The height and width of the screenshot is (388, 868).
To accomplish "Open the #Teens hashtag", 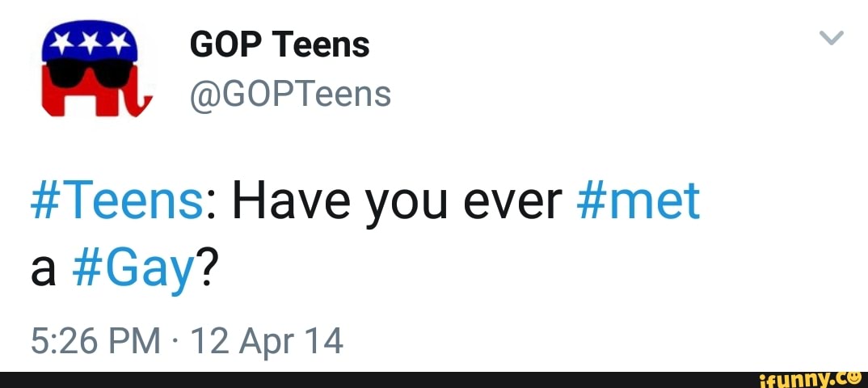I will click(x=116, y=200).
